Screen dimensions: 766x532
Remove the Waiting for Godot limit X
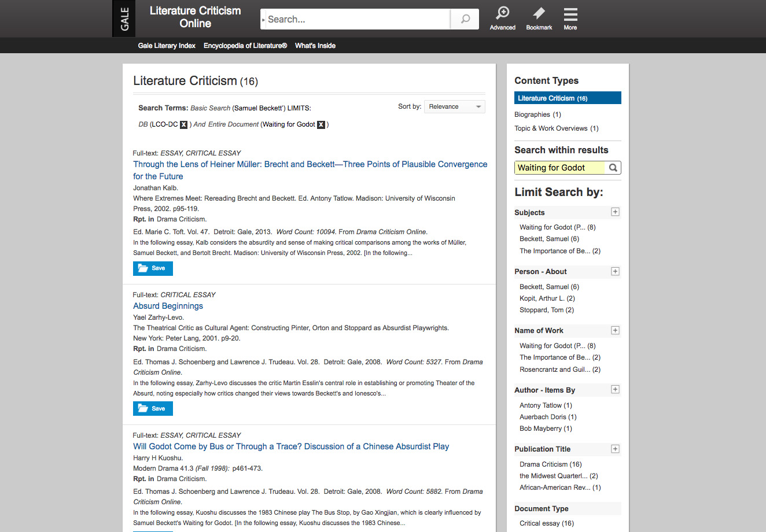click(x=321, y=124)
